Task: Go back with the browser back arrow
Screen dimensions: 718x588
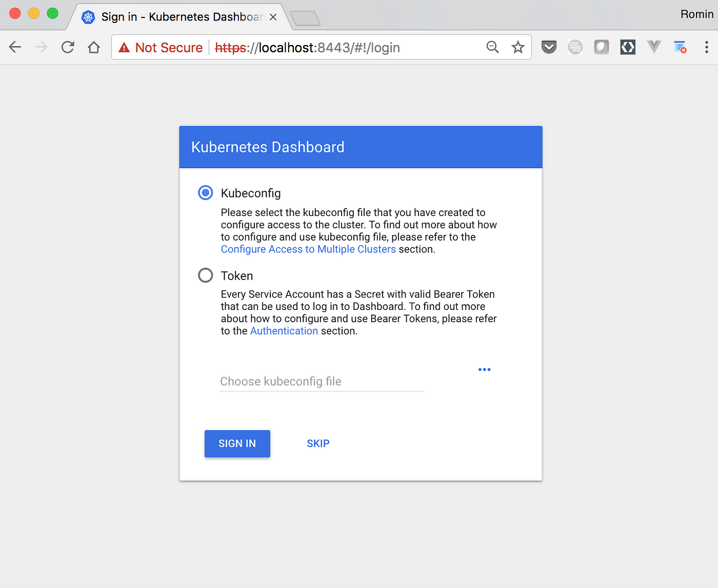Action: pyautogui.click(x=15, y=47)
